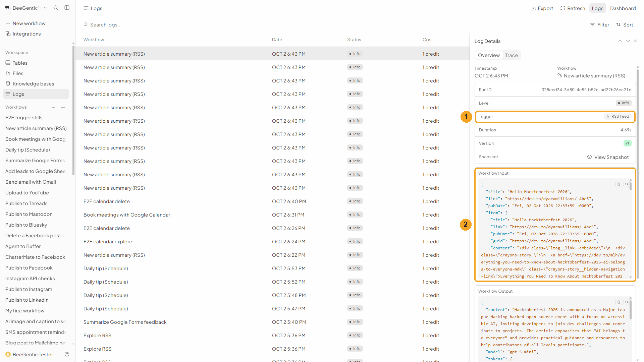The height and width of the screenshot is (362, 644).
Task: Switch to the Trace tab
Action: (511, 55)
